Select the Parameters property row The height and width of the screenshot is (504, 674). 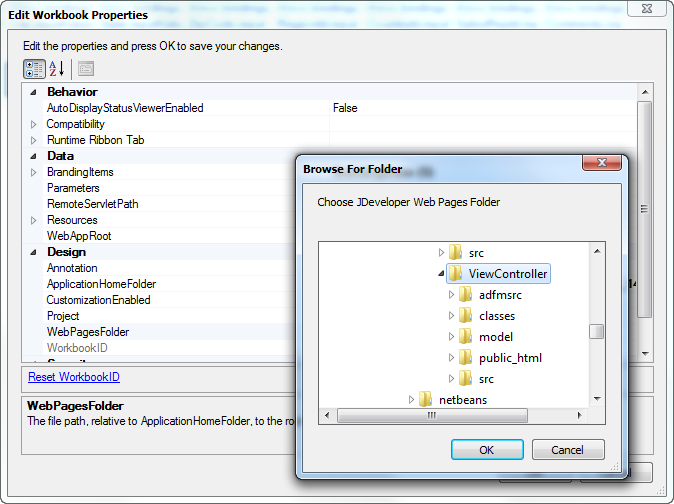pyautogui.click(x=73, y=188)
